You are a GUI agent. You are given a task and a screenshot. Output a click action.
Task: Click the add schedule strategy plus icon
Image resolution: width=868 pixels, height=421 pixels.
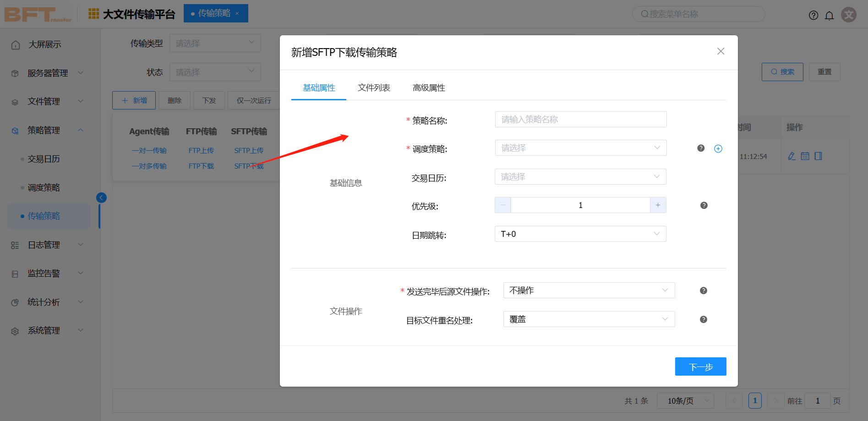click(718, 148)
